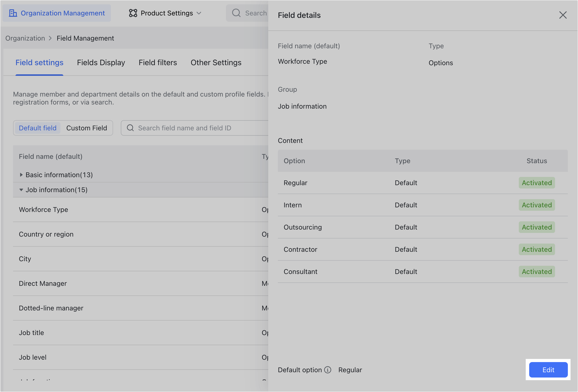Click the magnifier icon in the field search box
This screenshot has width=578, height=392.
130,128
